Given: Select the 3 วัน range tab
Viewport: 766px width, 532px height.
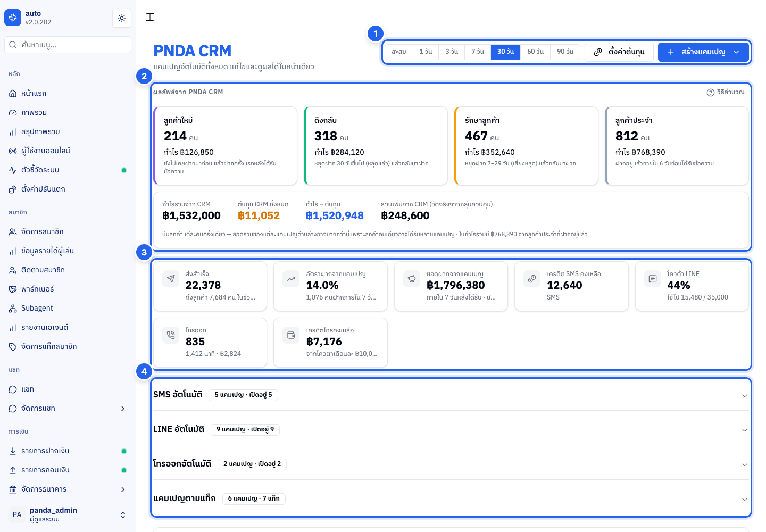Looking at the screenshot, I should pos(452,52).
